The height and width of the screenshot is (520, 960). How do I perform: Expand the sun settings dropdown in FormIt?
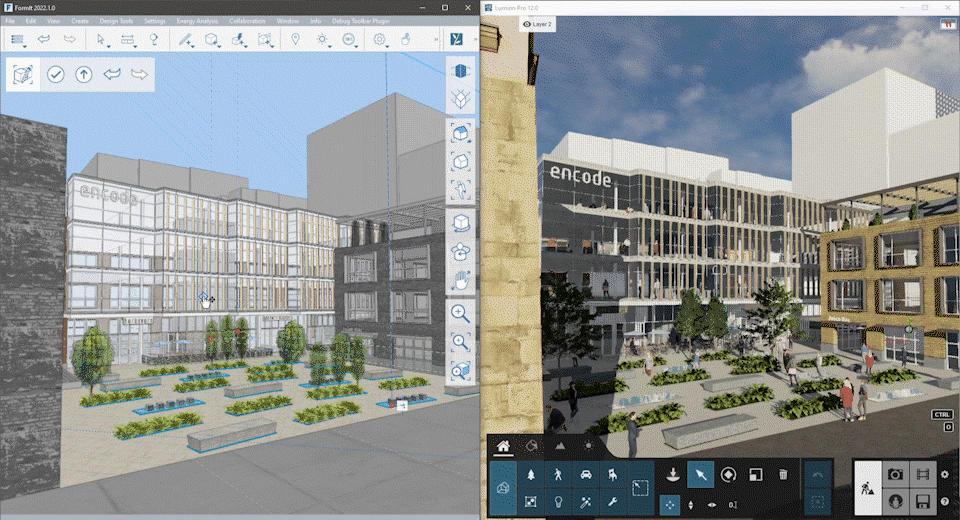[x=323, y=40]
